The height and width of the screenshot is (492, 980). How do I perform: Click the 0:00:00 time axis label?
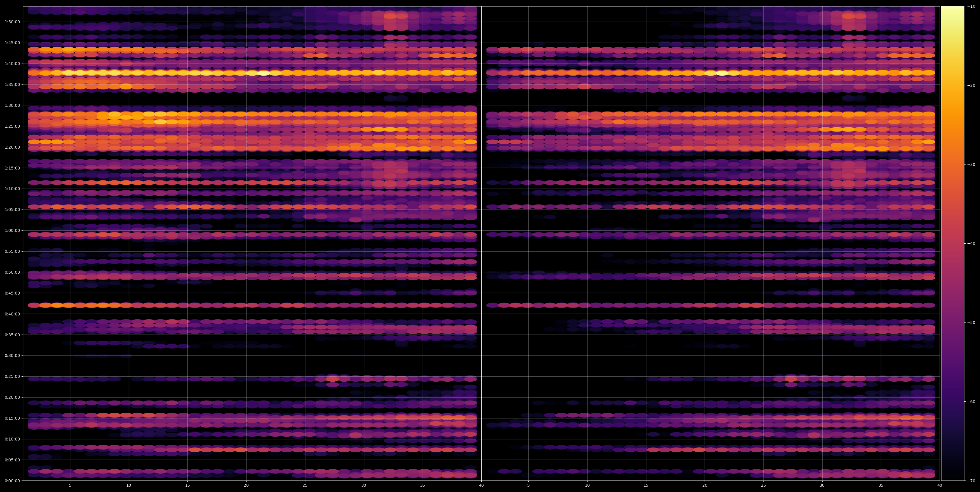pyautogui.click(x=12, y=481)
